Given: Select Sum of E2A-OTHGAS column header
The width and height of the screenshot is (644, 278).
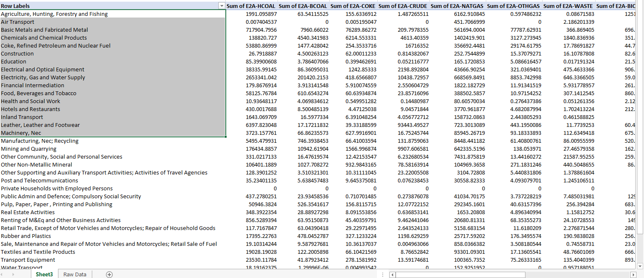Looking at the screenshot, I should click(x=514, y=6).
